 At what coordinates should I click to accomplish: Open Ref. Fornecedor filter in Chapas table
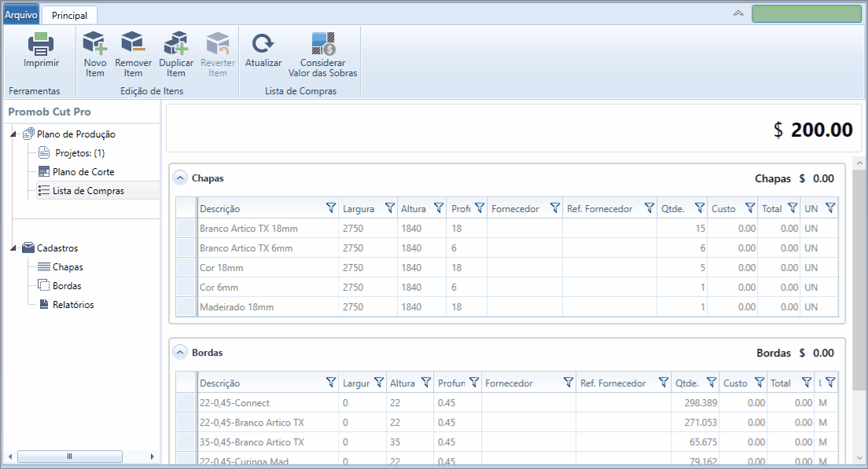tap(649, 208)
